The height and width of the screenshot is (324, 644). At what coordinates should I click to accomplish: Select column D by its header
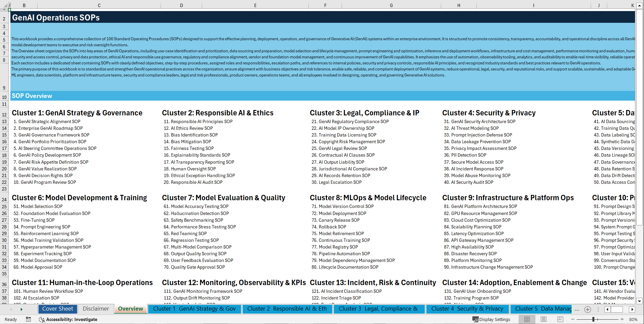coord(181,5)
